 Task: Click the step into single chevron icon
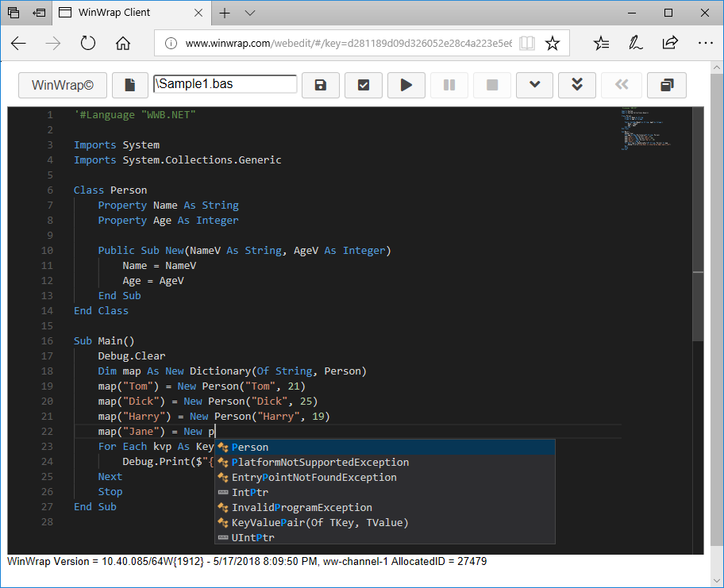[x=535, y=85]
